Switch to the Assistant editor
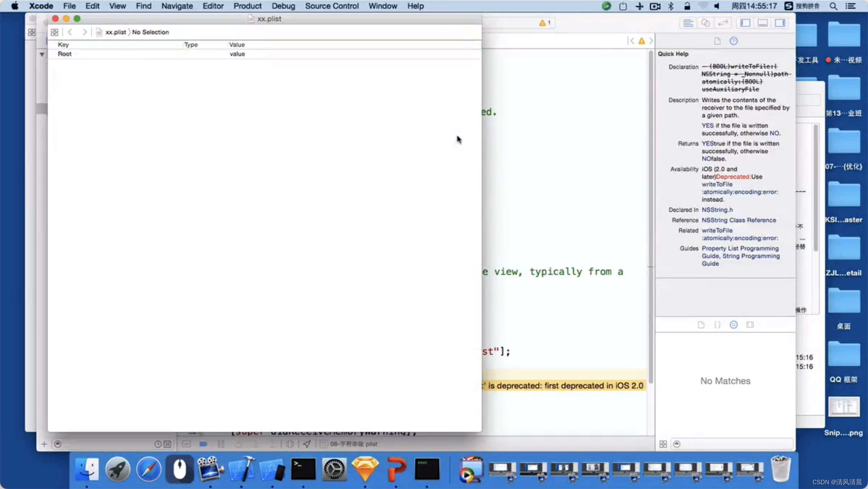This screenshot has height=489, width=868. 706,23
